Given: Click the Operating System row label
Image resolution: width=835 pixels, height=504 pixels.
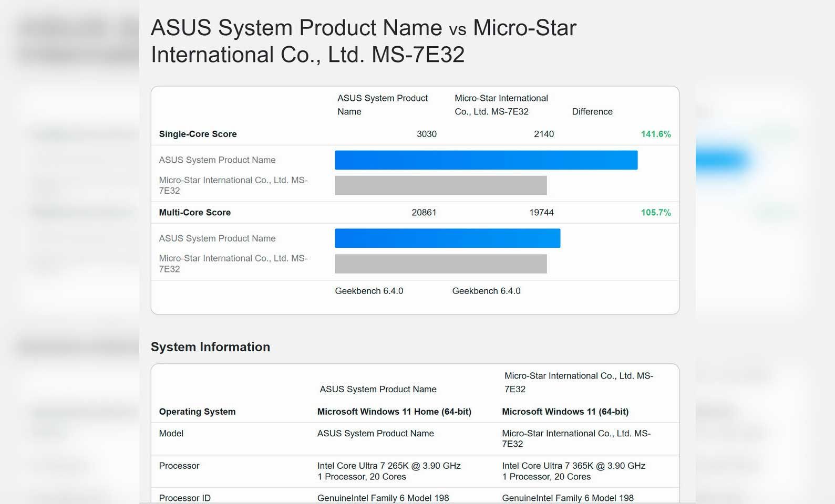Looking at the screenshot, I should click(197, 412).
